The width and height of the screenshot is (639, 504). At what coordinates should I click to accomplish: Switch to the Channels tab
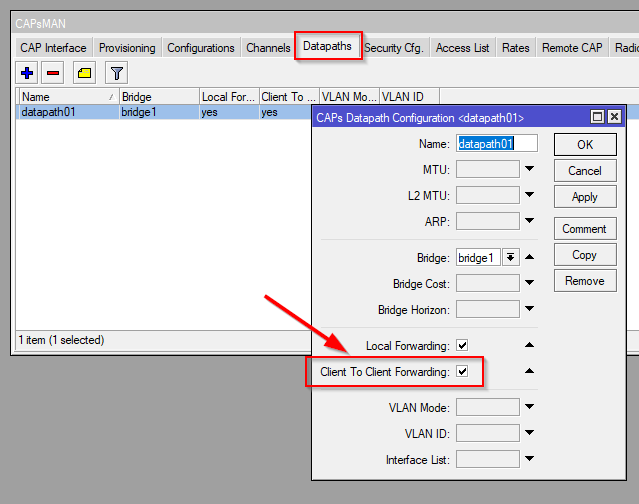268,48
